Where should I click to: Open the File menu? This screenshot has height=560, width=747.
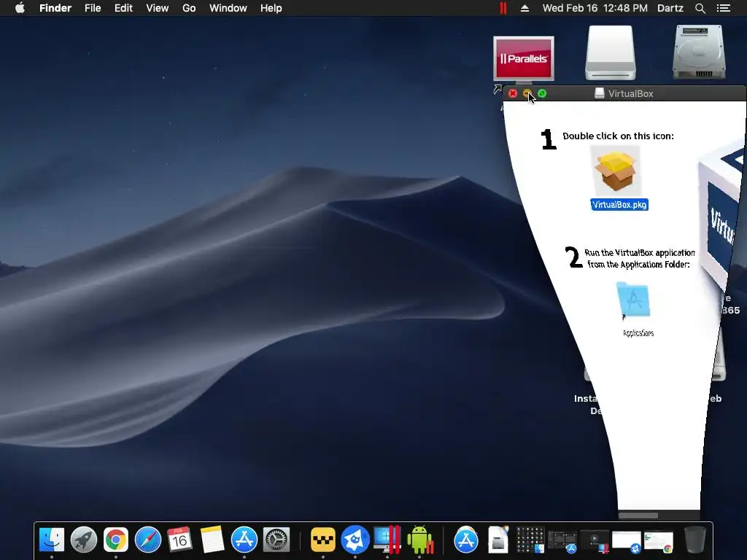(93, 8)
